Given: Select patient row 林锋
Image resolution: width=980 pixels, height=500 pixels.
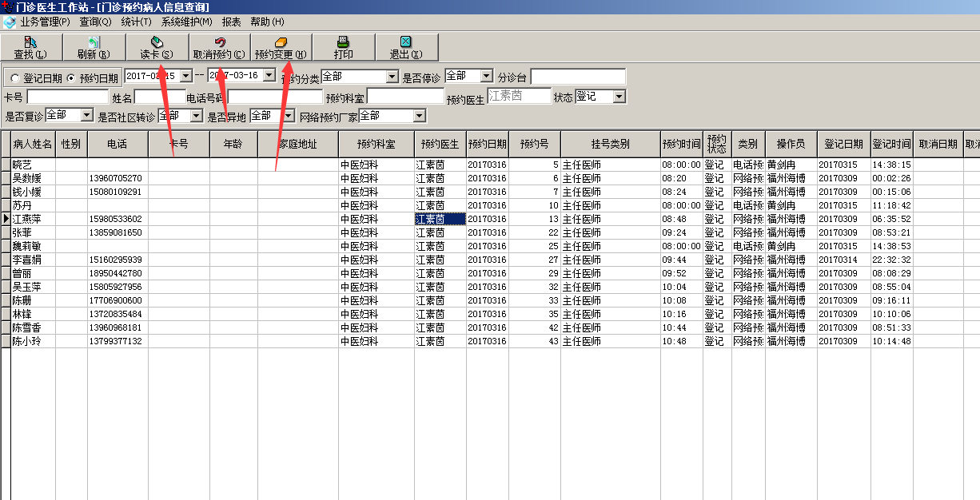Looking at the screenshot, I should tap(490, 314).
